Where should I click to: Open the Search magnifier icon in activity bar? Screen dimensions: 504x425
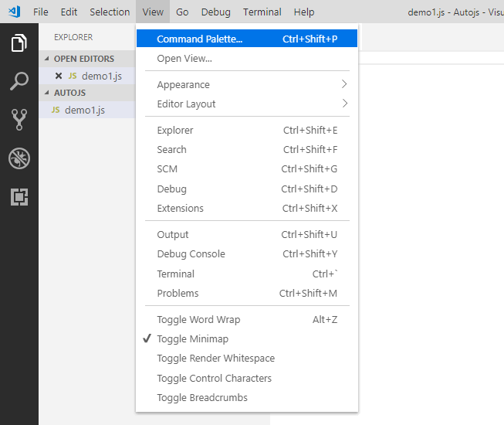pyautogui.click(x=19, y=81)
